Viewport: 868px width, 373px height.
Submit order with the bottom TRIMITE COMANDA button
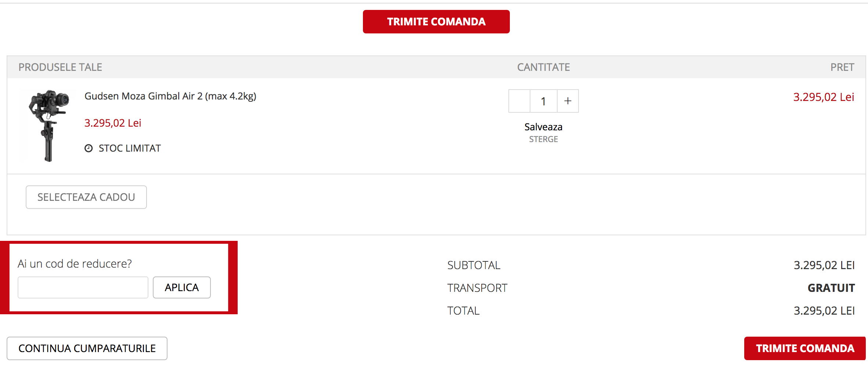coord(804,348)
